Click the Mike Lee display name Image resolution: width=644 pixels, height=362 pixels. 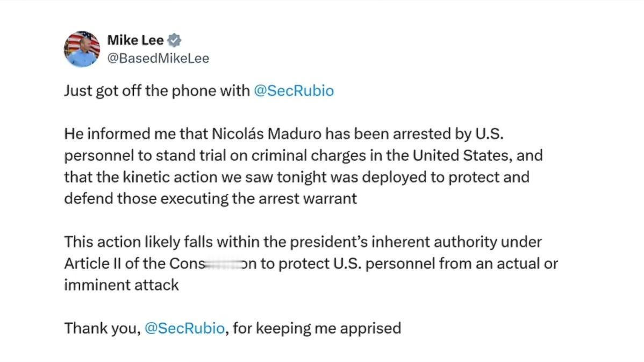[135, 40]
